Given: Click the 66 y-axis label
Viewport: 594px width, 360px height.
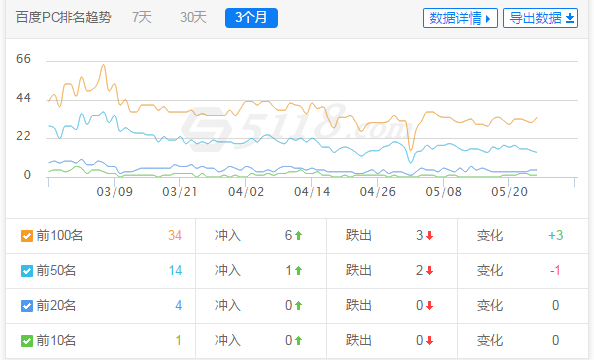Looking at the screenshot, I should 23,59.
